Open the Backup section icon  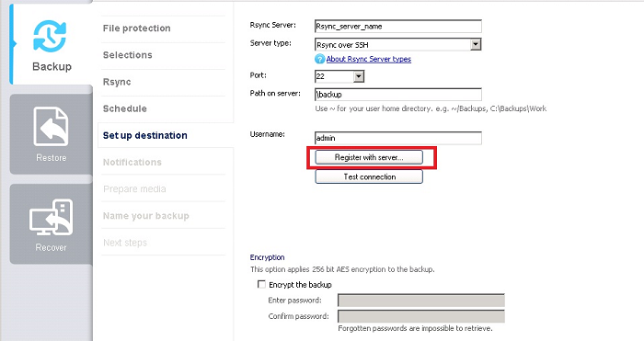pyautogui.click(x=50, y=37)
